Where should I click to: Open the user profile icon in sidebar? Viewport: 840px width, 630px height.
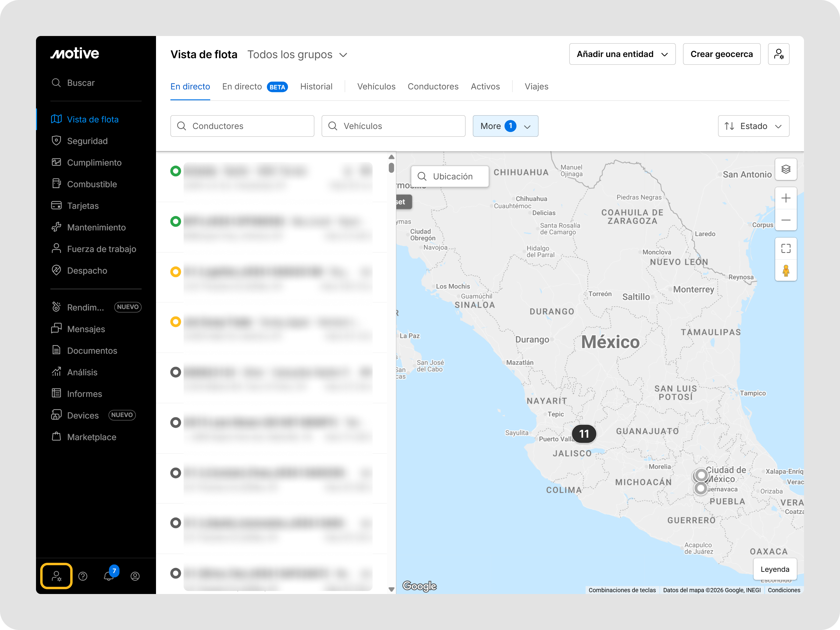(135, 576)
